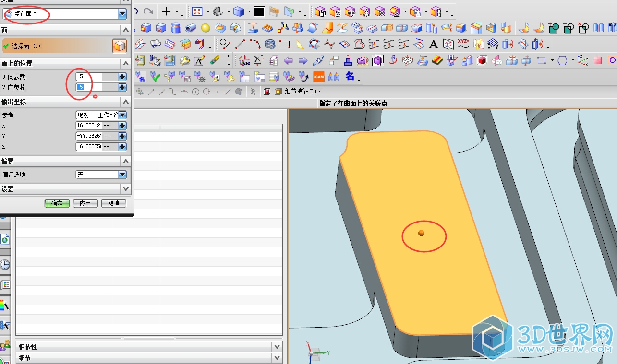Open the 参考 reference coordinate dropdown
617x364 pixels.
click(122, 115)
